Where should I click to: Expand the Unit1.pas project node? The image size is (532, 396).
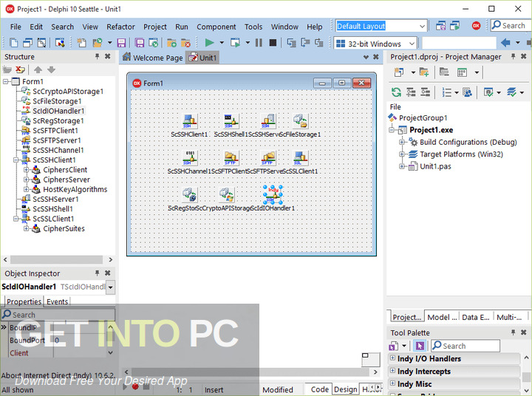click(x=402, y=166)
